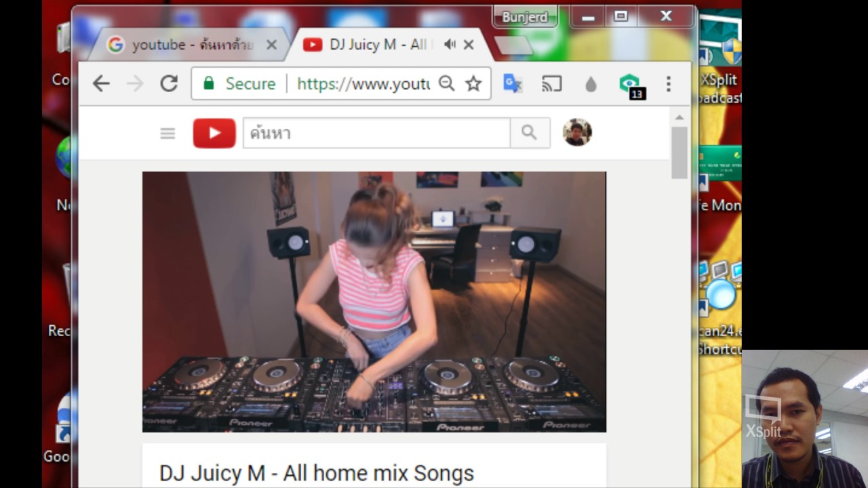Click the water drop extension icon
Image resolution: width=868 pixels, height=488 pixels.
click(591, 84)
